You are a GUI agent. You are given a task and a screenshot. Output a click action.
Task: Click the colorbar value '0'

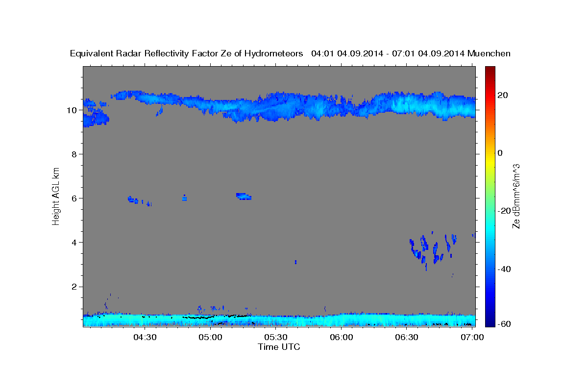point(500,153)
